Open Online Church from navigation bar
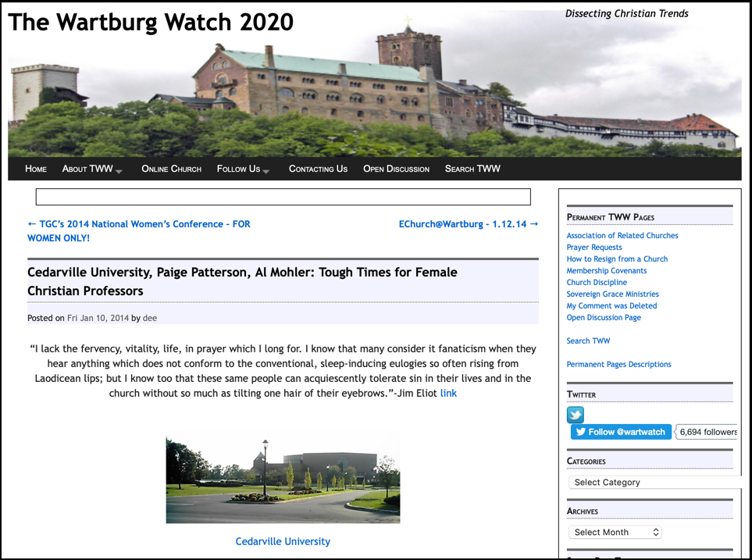Image resolution: width=752 pixels, height=560 pixels. pos(171,169)
